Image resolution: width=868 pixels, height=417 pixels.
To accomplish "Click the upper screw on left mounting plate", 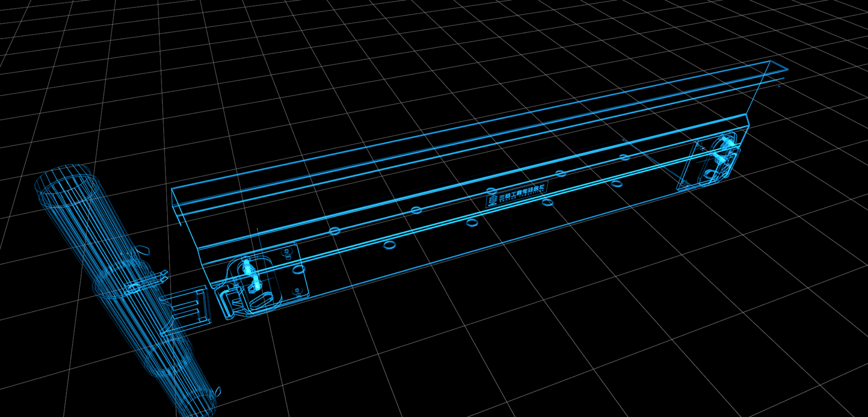I will 287,253.
